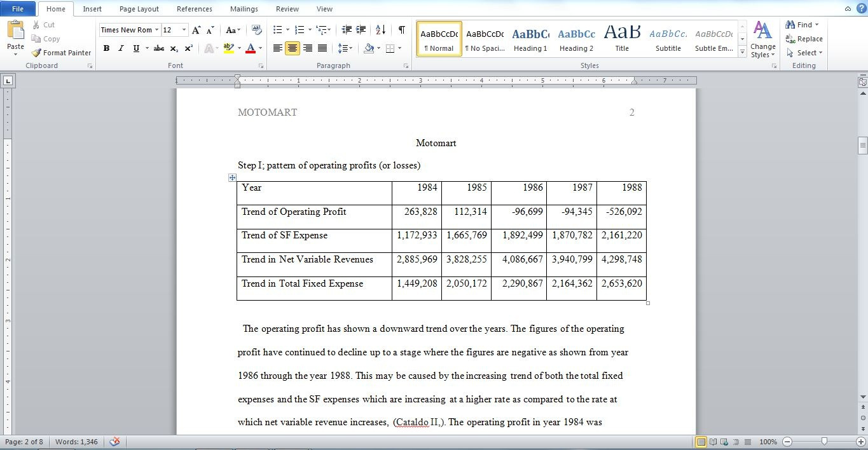Click the Increase Indent icon
This screenshot has width=868, height=450.
[x=361, y=30]
